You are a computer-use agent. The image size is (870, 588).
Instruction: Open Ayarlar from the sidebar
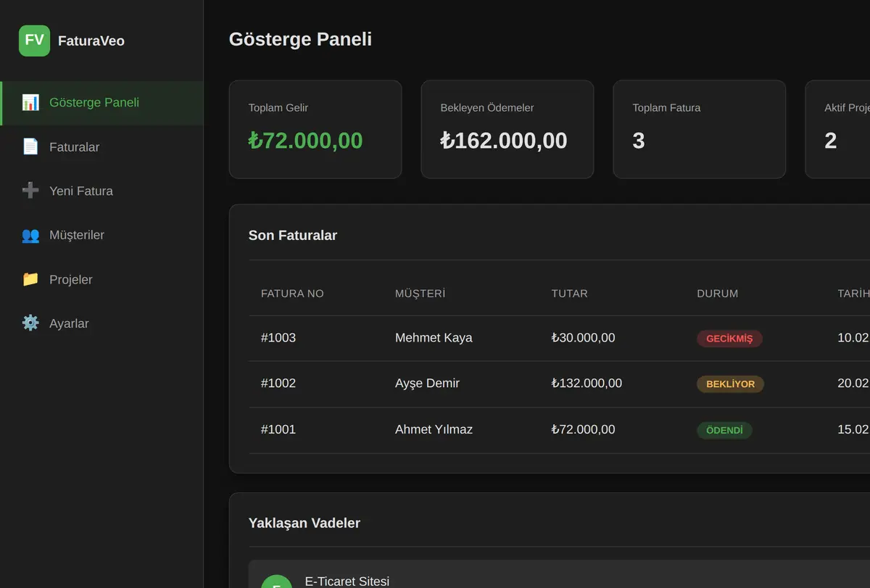pyautogui.click(x=101, y=324)
